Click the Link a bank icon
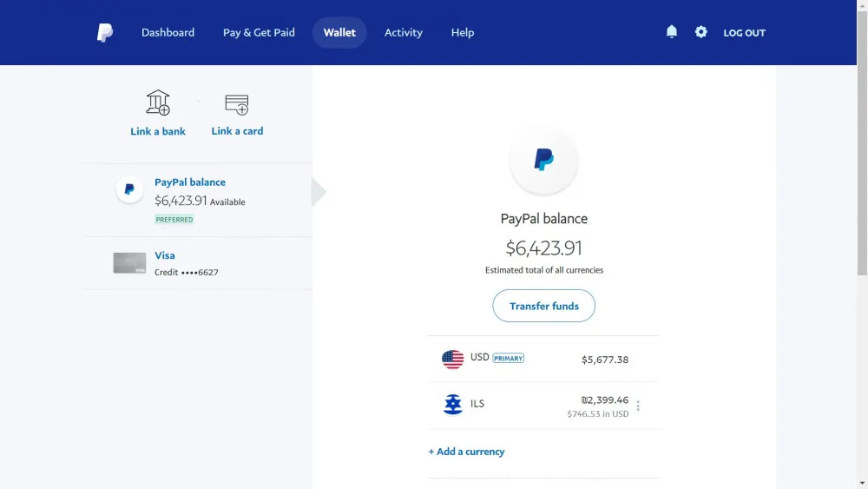Viewport: 868px width, 489px height. [x=158, y=102]
